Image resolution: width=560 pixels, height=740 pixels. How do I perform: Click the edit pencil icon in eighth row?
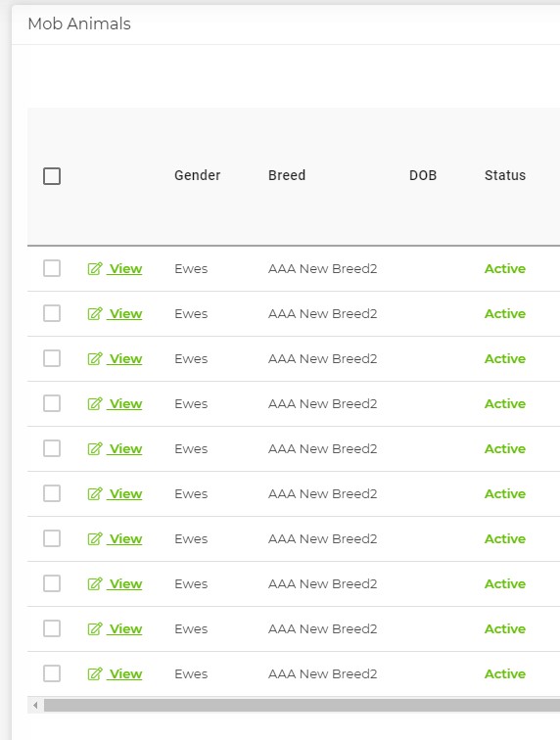click(95, 583)
